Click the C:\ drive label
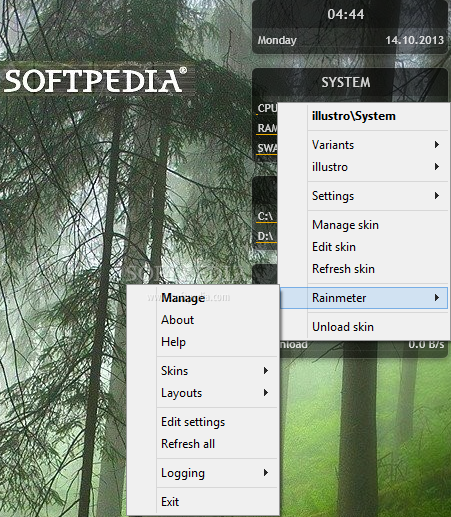The height and width of the screenshot is (517, 451). pyautogui.click(x=266, y=216)
